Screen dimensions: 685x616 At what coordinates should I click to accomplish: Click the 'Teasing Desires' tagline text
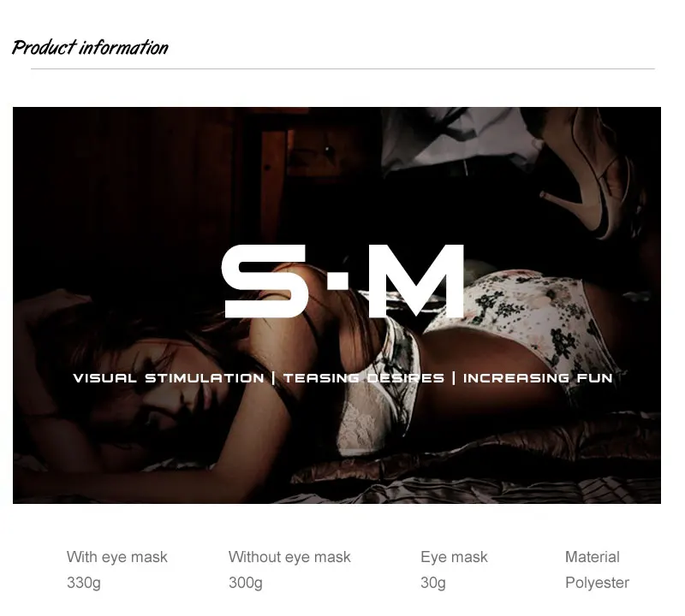click(x=363, y=378)
